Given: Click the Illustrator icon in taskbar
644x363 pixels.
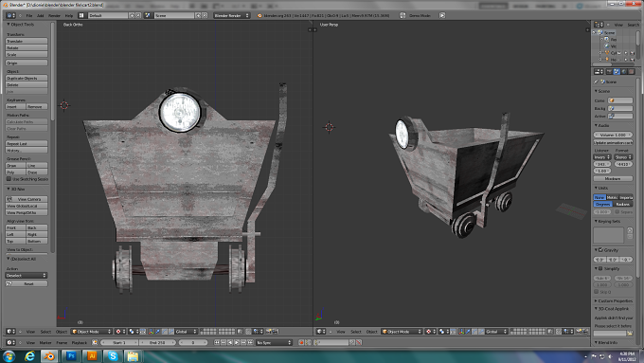Looking at the screenshot, I should [92, 356].
